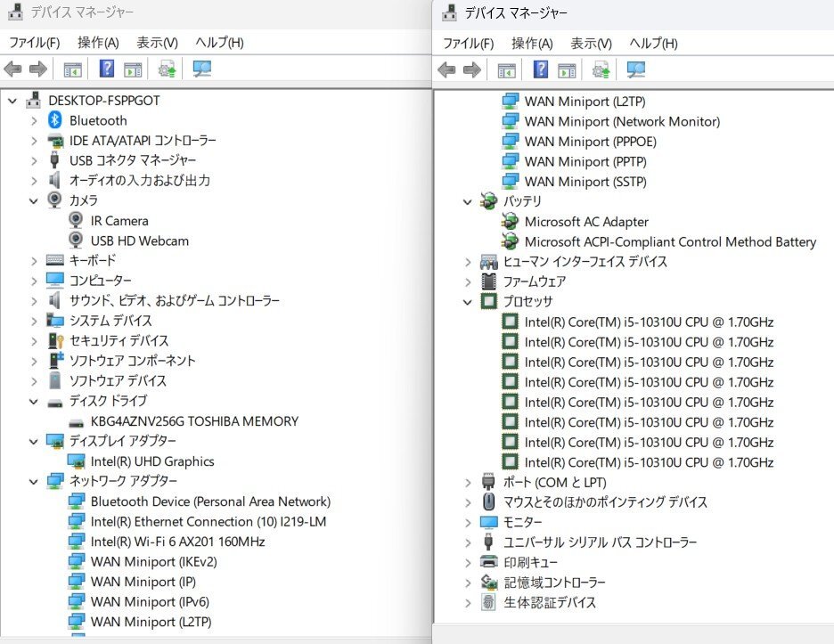Open ファイル(F) menu in left window
The height and width of the screenshot is (644, 834).
pyautogui.click(x=35, y=43)
